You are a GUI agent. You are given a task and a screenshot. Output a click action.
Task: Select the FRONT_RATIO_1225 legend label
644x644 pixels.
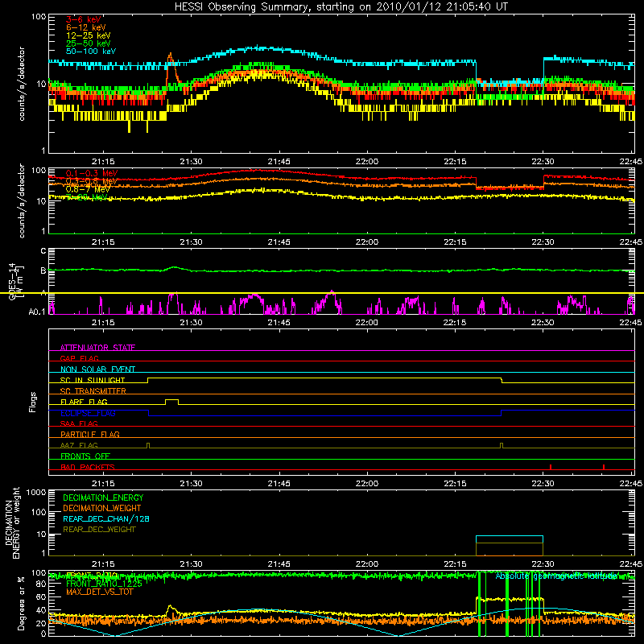click(104, 584)
